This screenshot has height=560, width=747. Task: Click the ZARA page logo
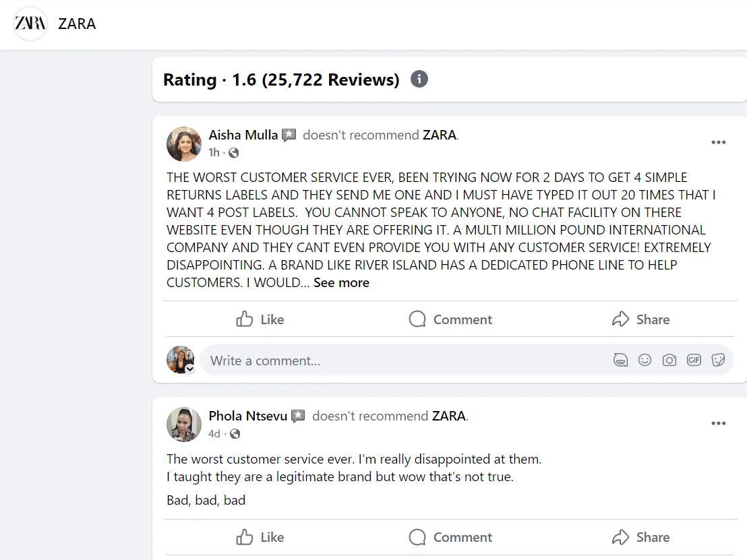[30, 22]
